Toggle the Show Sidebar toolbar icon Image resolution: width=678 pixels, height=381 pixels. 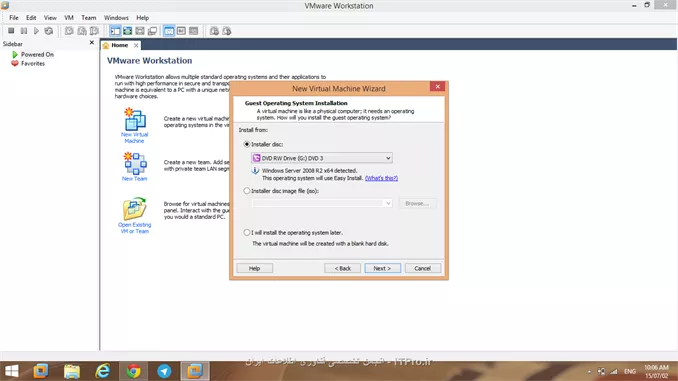coord(115,31)
